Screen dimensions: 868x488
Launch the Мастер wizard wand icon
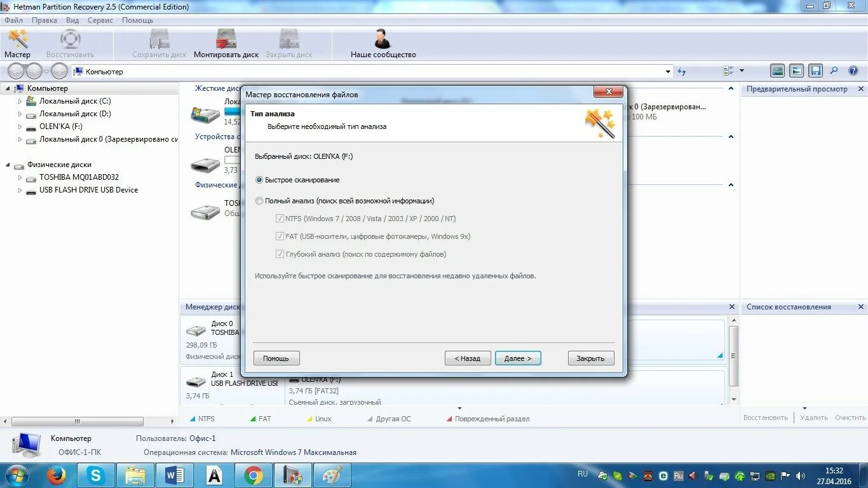pos(18,39)
